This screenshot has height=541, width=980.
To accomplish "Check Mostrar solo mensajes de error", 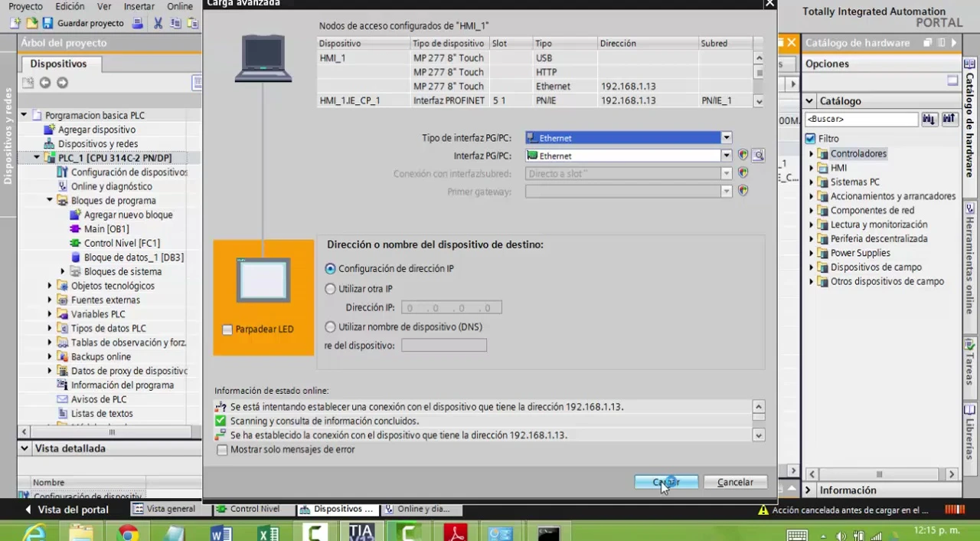I will coord(222,450).
